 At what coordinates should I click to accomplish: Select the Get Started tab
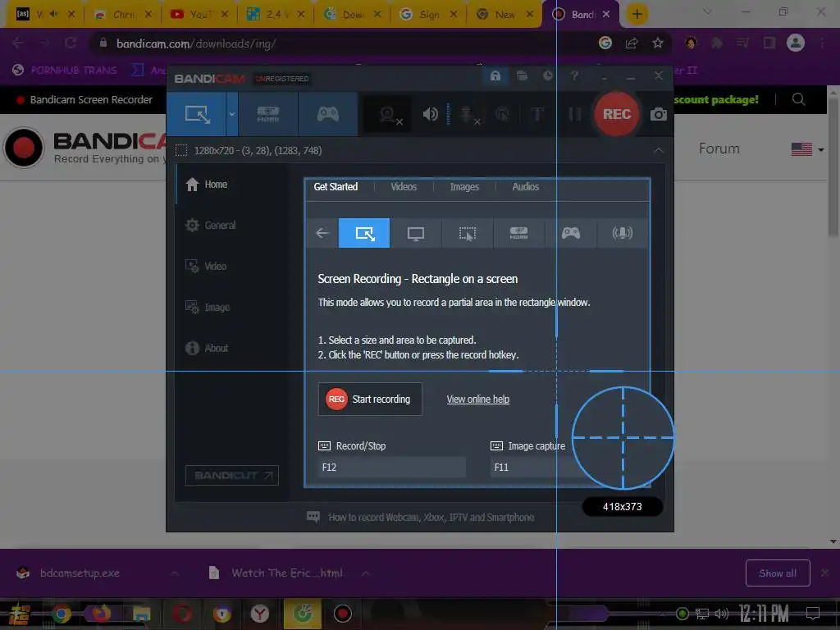[336, 187]
